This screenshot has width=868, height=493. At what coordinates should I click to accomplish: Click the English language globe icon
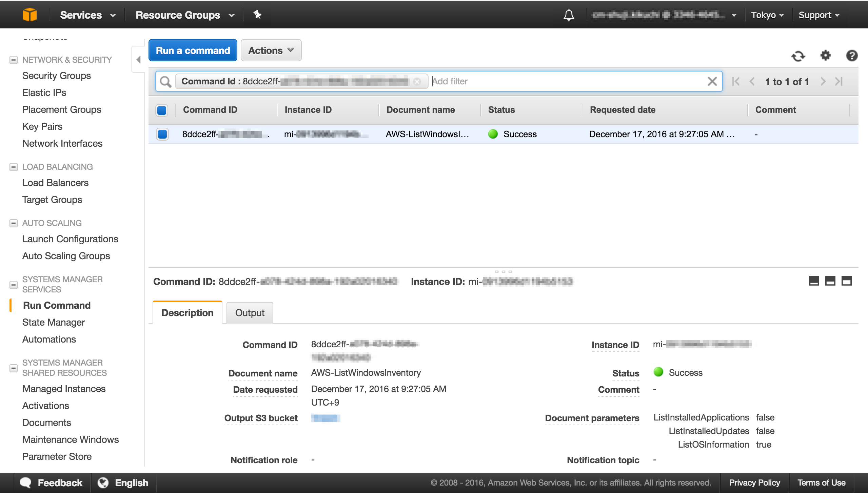tap(104, 482)
